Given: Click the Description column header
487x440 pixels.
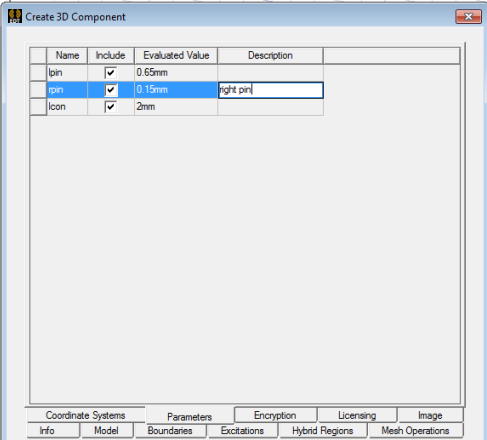Looking at the screenshot, I should click(270, 55).
